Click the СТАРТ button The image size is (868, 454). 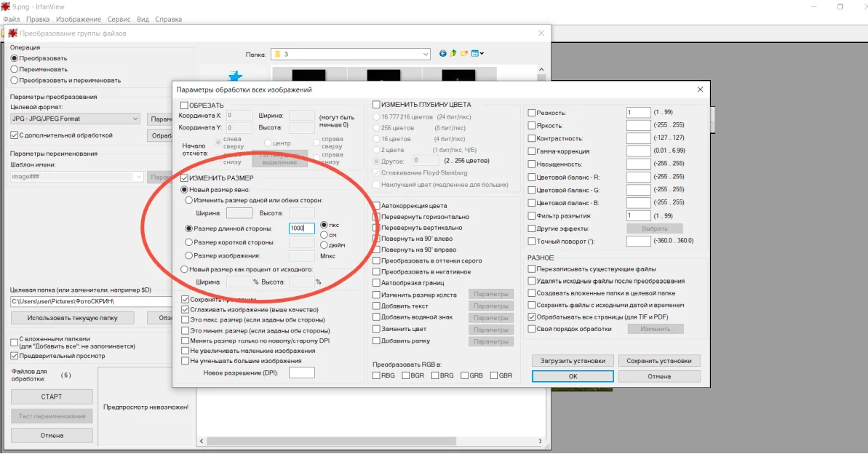(52, 397)
